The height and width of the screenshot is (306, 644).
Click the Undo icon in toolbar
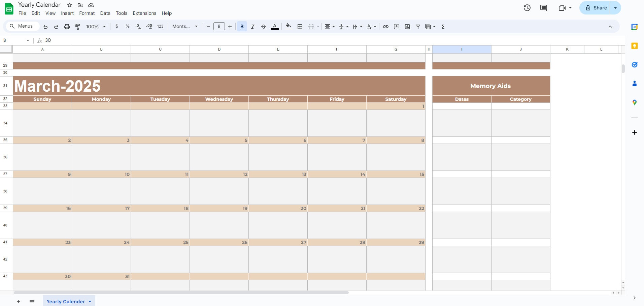click(45, 27)
